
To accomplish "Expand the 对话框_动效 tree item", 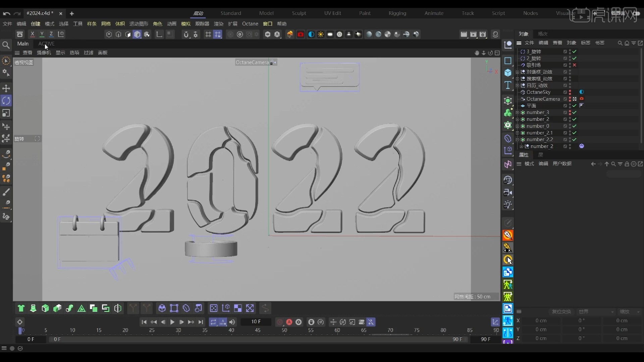I will [518, 72].
